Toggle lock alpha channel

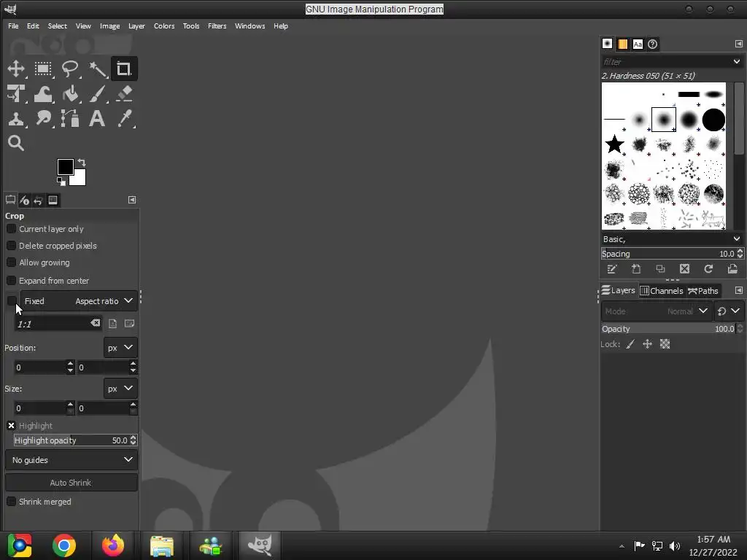click(x=665, y=344)
